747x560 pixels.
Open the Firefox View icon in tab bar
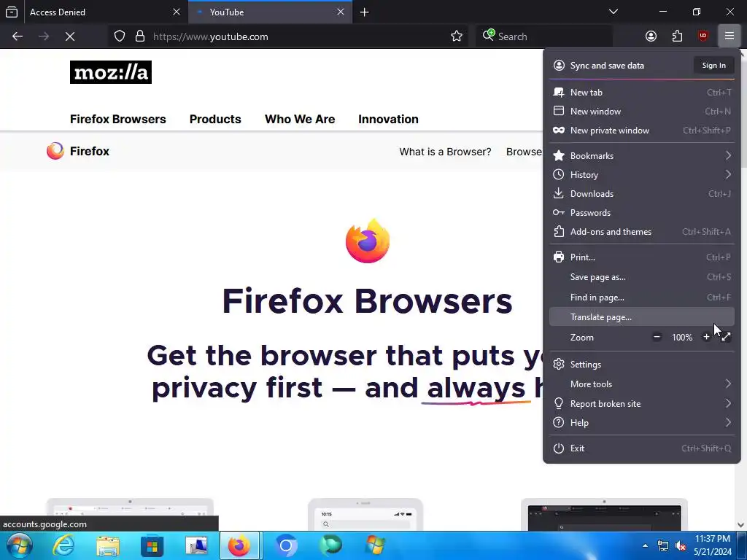(x=12, y=12)
